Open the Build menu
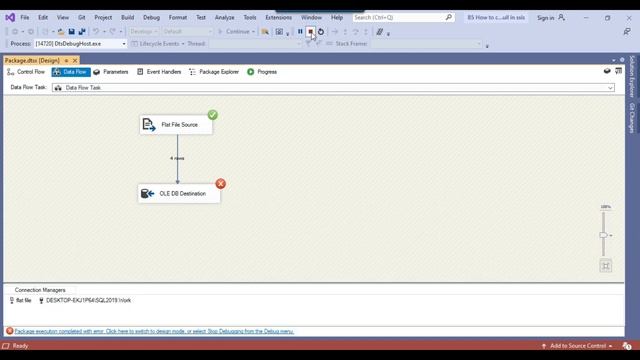 tap(127, 18)
